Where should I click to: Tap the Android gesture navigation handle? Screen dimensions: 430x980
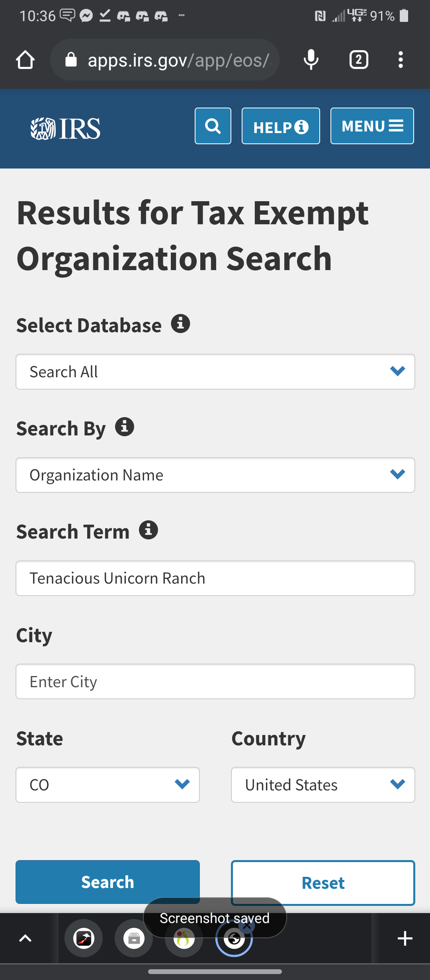[215, 972]
